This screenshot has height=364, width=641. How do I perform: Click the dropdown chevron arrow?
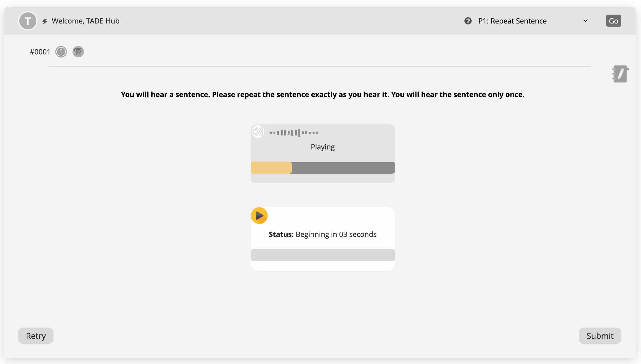pyautogui.click(x=586, y=21)
